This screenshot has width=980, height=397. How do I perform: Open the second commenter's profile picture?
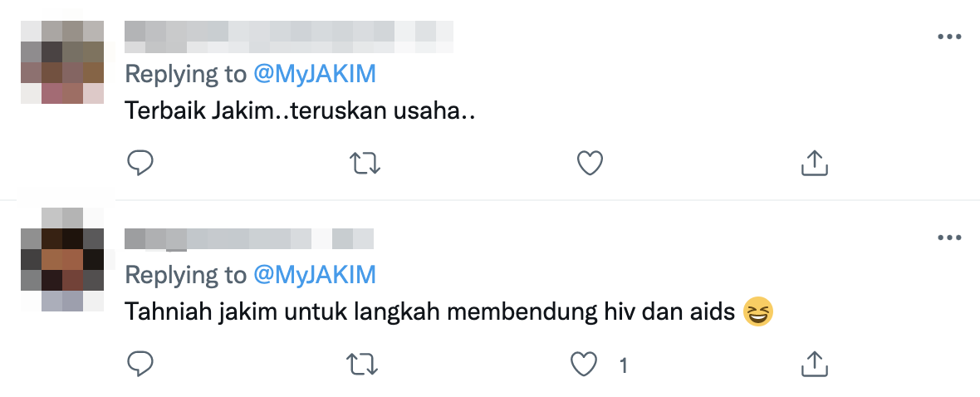click(x=62, y=259)
